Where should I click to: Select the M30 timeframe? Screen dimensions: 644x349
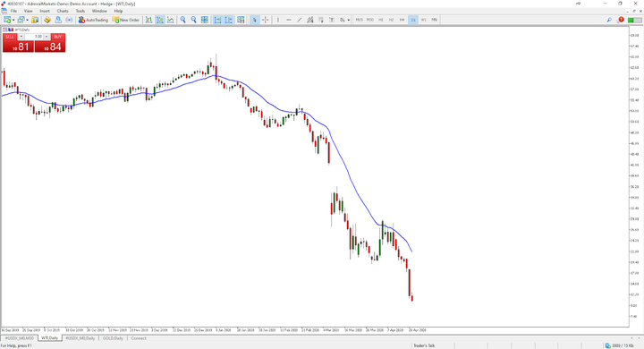(x=370, y=20)
